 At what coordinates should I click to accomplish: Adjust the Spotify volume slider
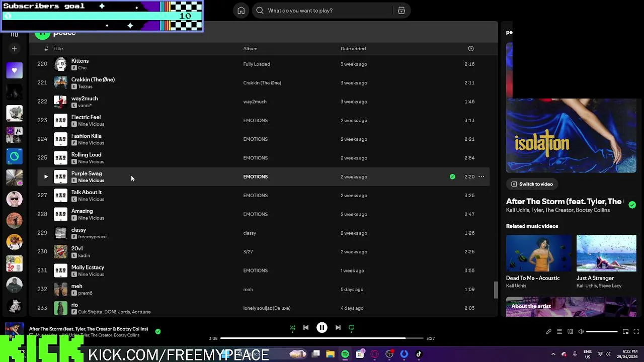pos(602,332)
